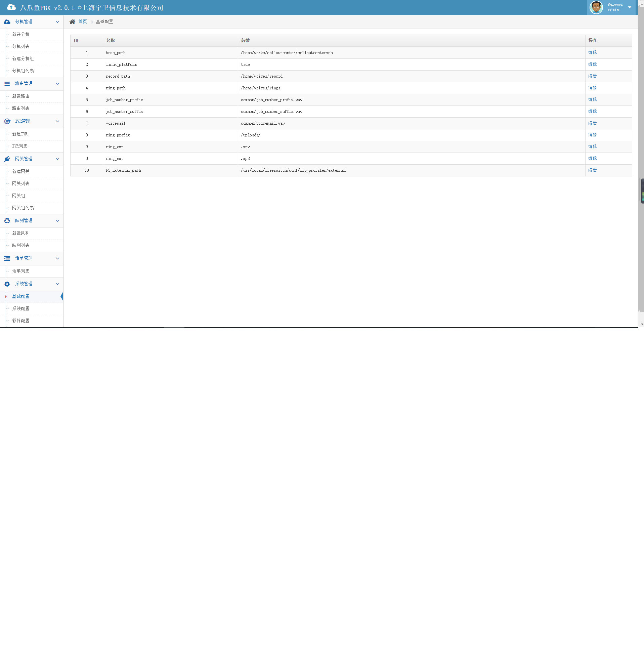Collapse the 系统管理 section chevron
This screenshot has width=644, height=672.
tap(57, 284)
